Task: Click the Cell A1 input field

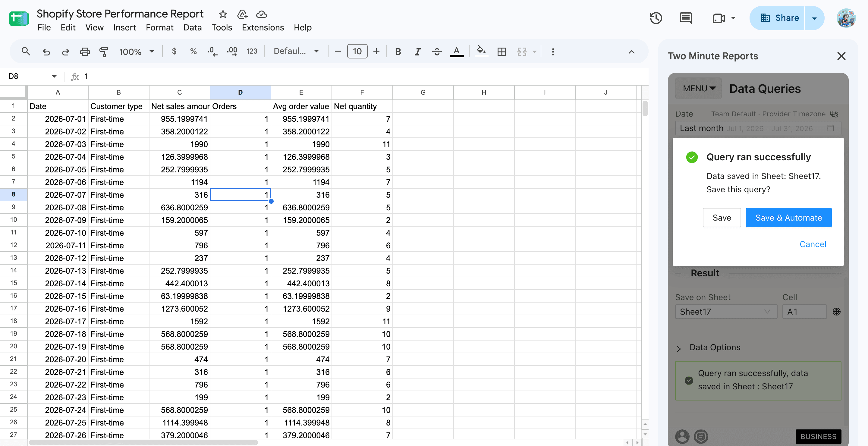Action: click(804, 312)
